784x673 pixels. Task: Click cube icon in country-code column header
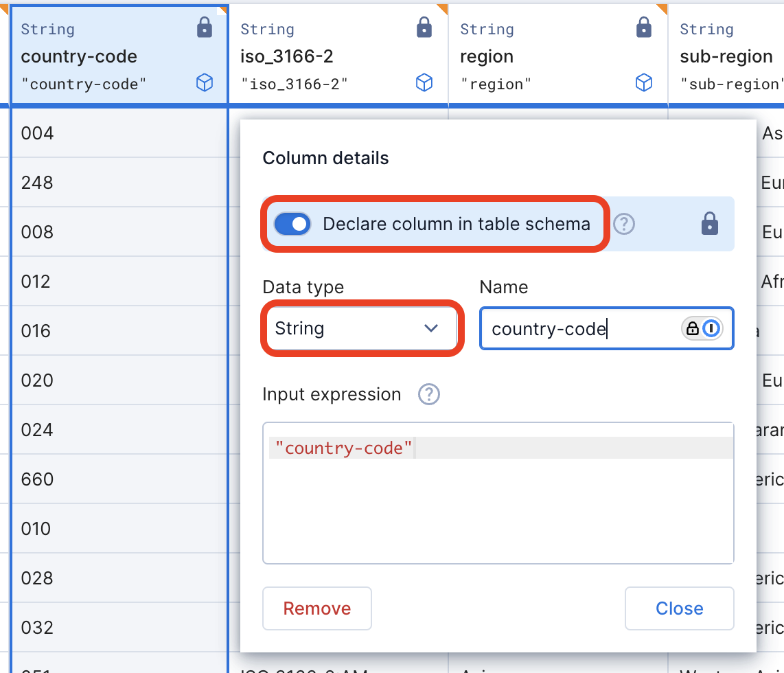[205, 83]
